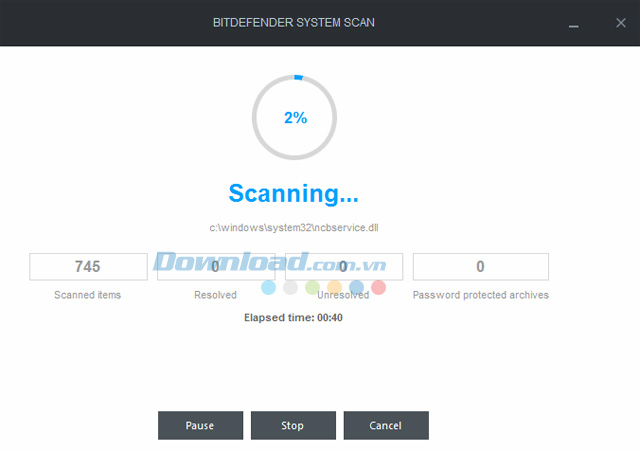
Task: Select the Scanned items count box showing 745
Action: 88,267
